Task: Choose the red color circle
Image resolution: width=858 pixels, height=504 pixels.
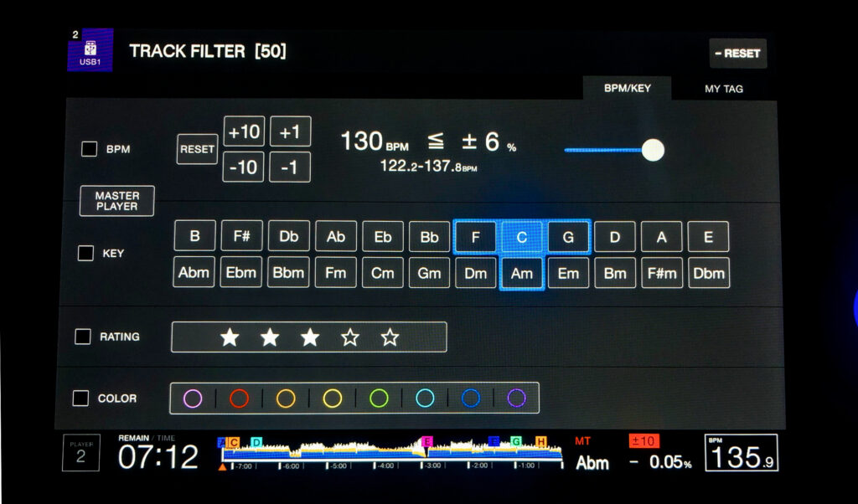Action: pyautogui.click(x=239, y=399)
